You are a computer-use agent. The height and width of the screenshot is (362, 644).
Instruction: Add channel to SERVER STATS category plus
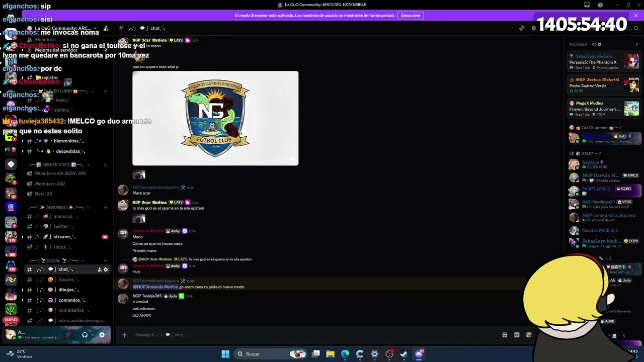[x=106, y=165]
